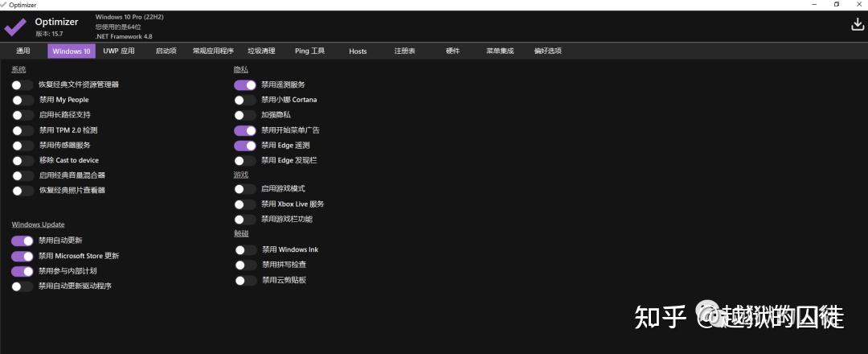Image resolution: width=868 pixels, height=354 pixels.
Task: Open the 通用 tab
Action: (x=23, y=51)
